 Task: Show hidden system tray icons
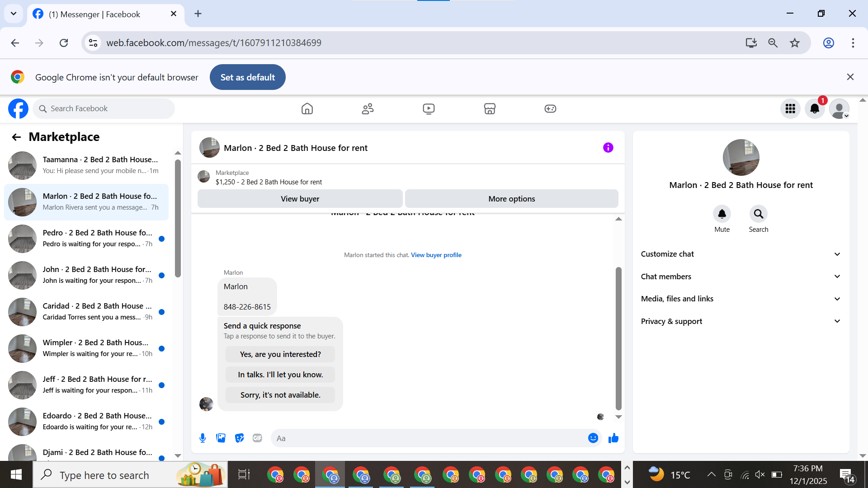[x=711, y=474]
